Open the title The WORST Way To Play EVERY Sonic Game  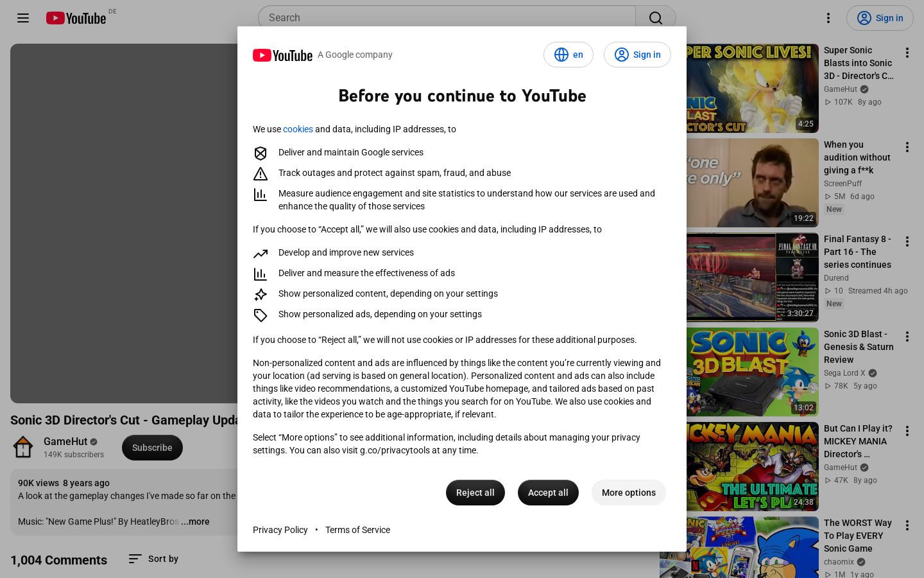[x=858, y=536]
